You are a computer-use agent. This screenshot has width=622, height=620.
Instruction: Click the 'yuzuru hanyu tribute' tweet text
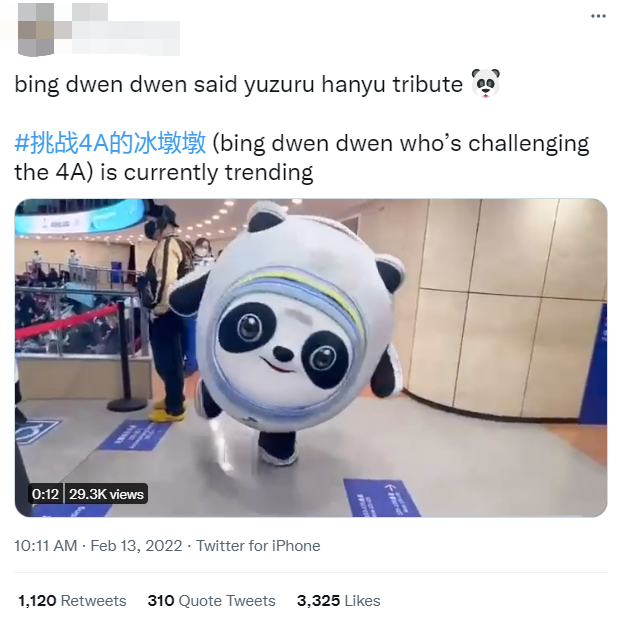(353, 84)
